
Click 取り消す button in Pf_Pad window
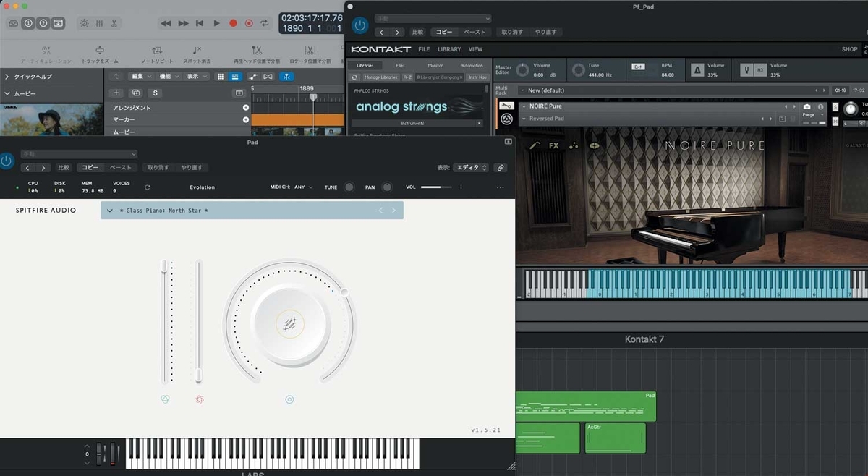click(x=512, y=32)
